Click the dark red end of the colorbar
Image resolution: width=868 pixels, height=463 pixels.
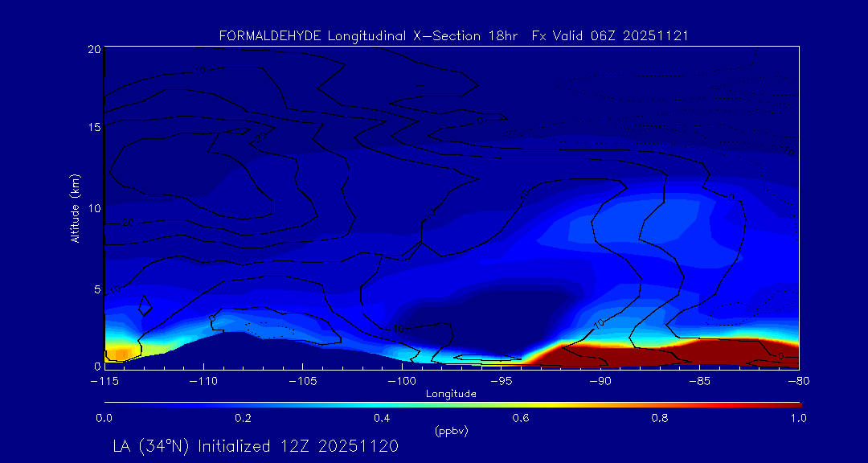pyautogui.click(x=788, y=403)
